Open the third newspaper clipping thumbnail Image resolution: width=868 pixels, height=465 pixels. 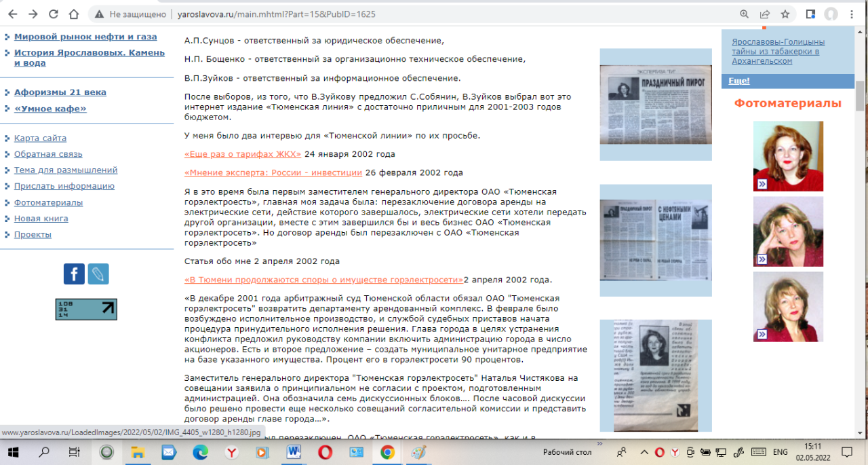click(x=656, y=375)
